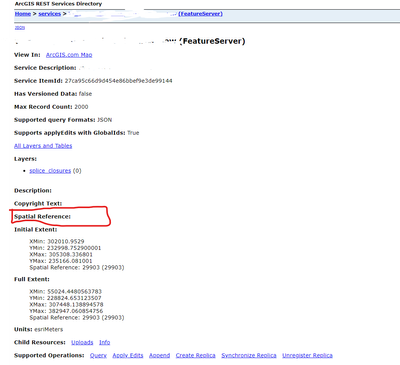Open the Unregister Replica operation
This screenshot has height=365, width=400.
pos(307,355)
